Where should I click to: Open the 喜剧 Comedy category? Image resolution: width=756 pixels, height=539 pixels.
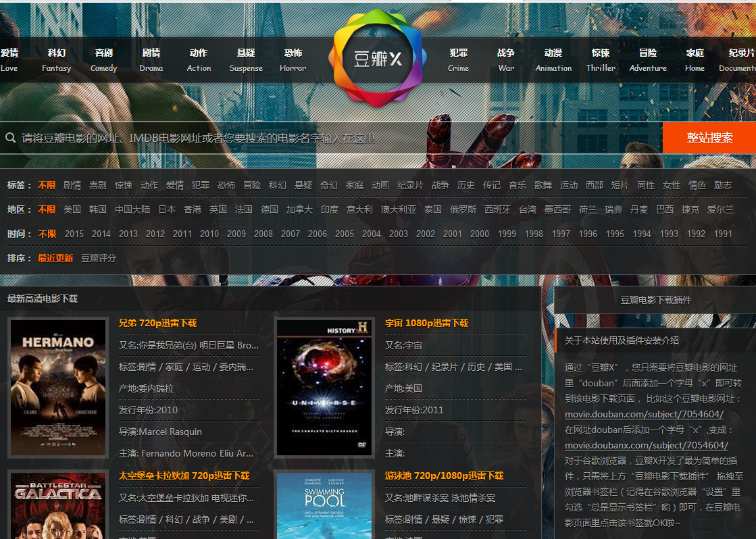(x=103, y=60)
